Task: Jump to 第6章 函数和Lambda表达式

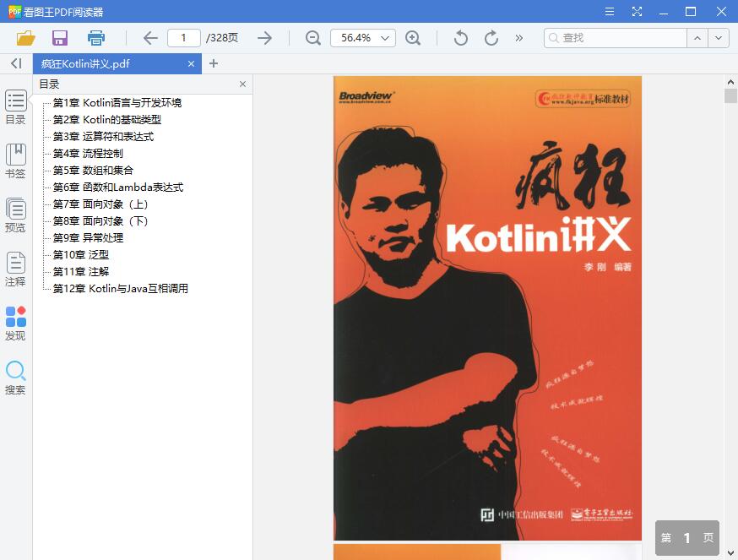Action: pos(117,187)
